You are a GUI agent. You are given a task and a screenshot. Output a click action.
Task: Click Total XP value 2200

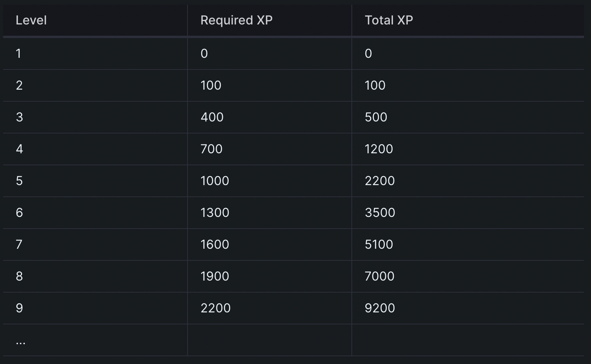click(380, 181)
